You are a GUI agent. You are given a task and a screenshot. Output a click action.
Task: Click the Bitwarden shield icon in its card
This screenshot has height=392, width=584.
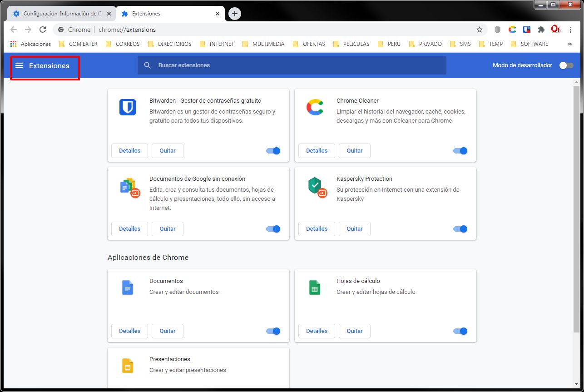[x=128, y=107]
